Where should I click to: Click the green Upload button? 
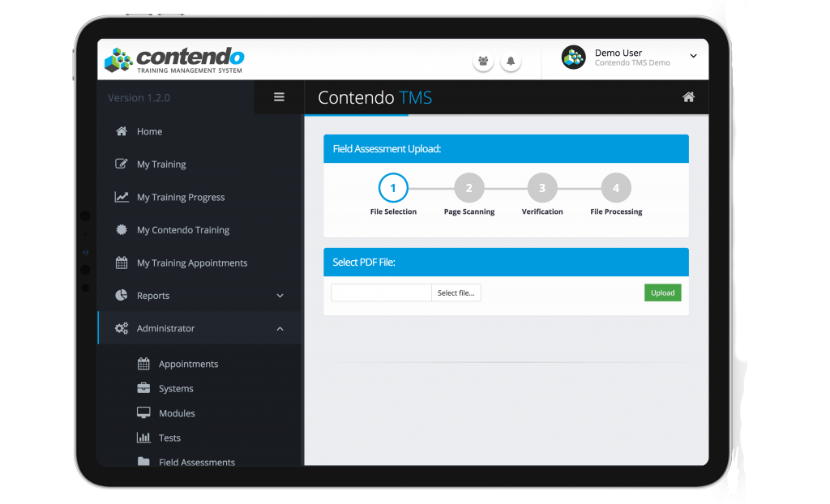click(x=663, y=293)
